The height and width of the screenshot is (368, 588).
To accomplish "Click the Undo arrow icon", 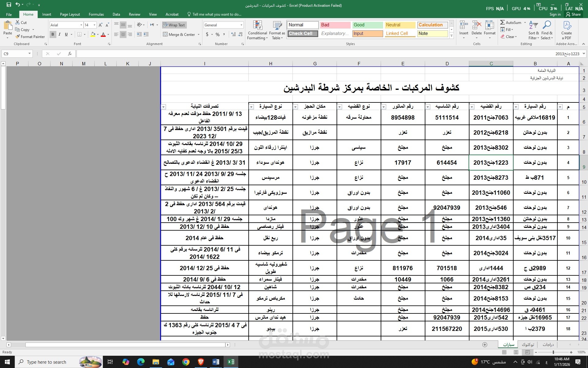I will pyautogui.click(x=18, y=5).
